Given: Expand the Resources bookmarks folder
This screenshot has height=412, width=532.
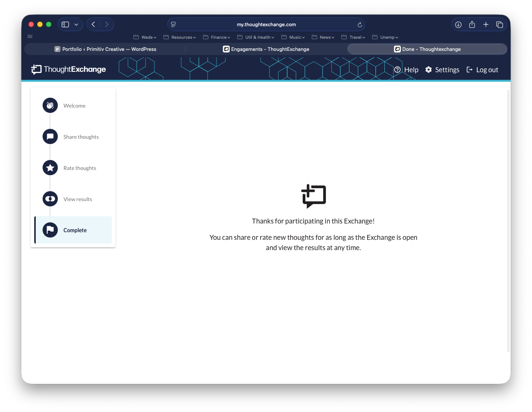Looking at the screenshot, I should click(179, 37).
